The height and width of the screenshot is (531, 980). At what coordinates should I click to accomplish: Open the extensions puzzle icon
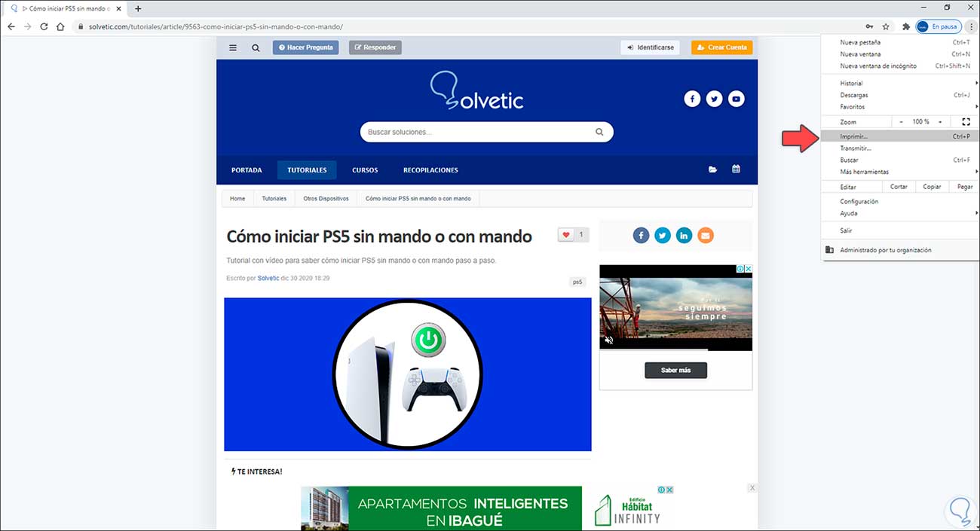(906, 26)
